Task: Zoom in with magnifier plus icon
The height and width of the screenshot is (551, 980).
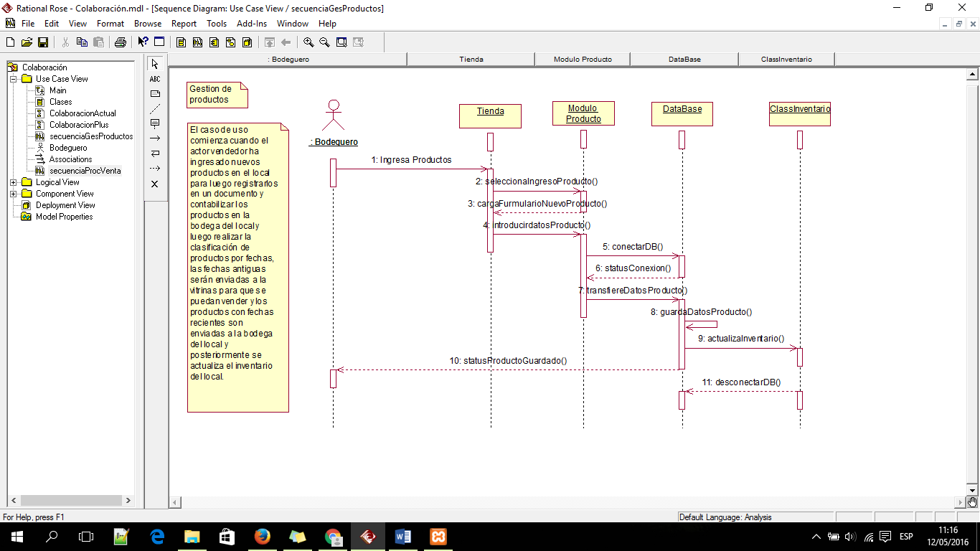Action: tap(308, 42)
